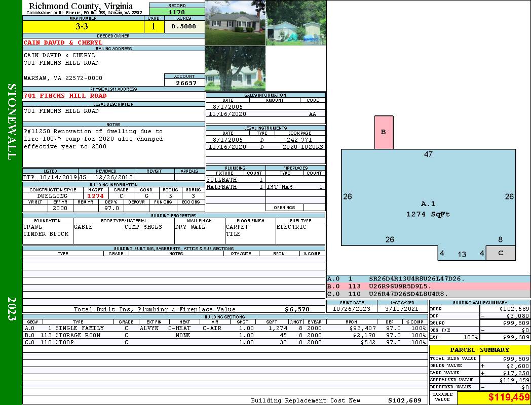Click the green record number 4170 field
532x405 pixels.
(x=177, y=12)
